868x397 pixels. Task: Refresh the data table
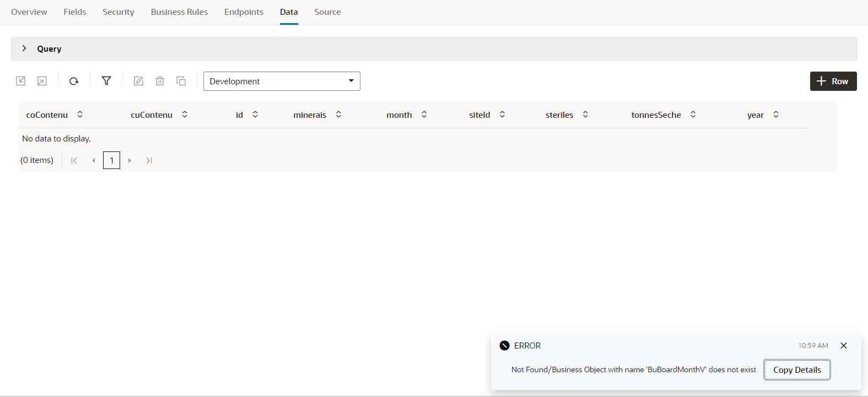[74, 81]
